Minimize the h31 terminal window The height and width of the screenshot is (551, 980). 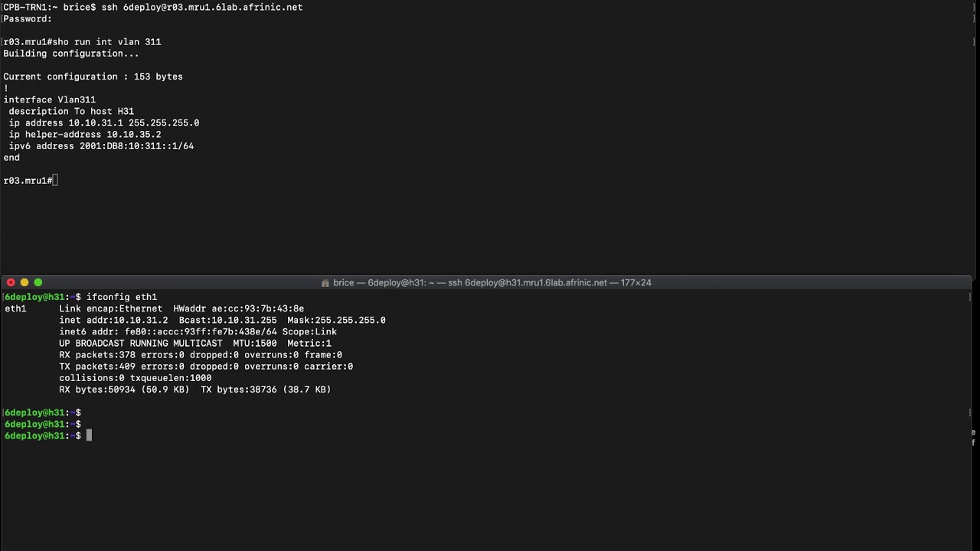coord(24,282)
